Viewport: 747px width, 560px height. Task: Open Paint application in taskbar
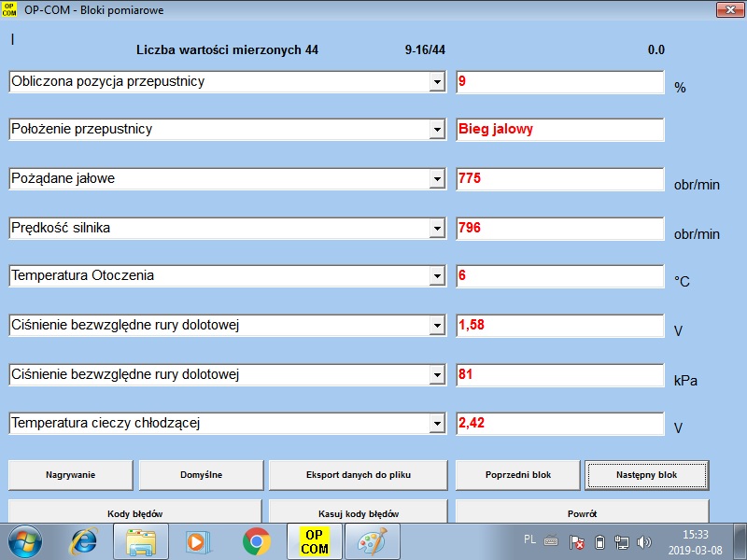[x=372, y=541]
